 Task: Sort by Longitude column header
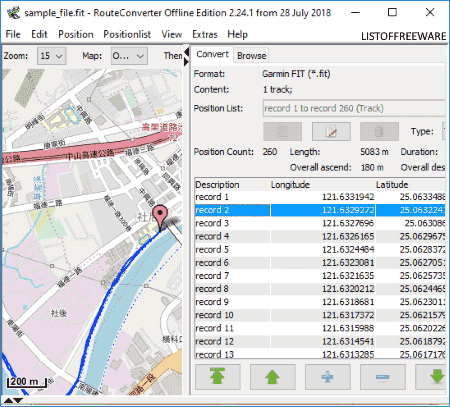(322, 184)
